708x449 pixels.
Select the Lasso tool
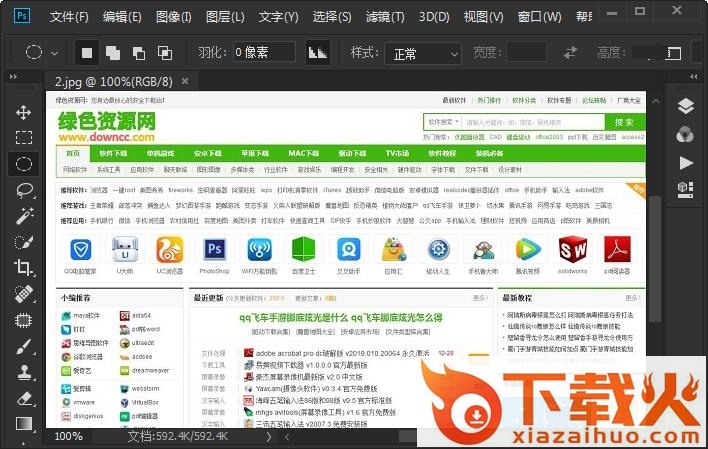(24, 190)
